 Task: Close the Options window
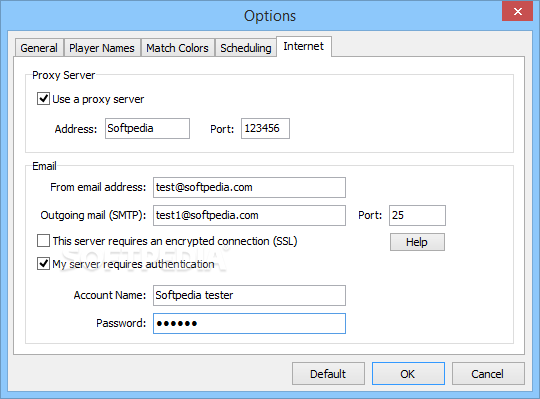[518, 11]
